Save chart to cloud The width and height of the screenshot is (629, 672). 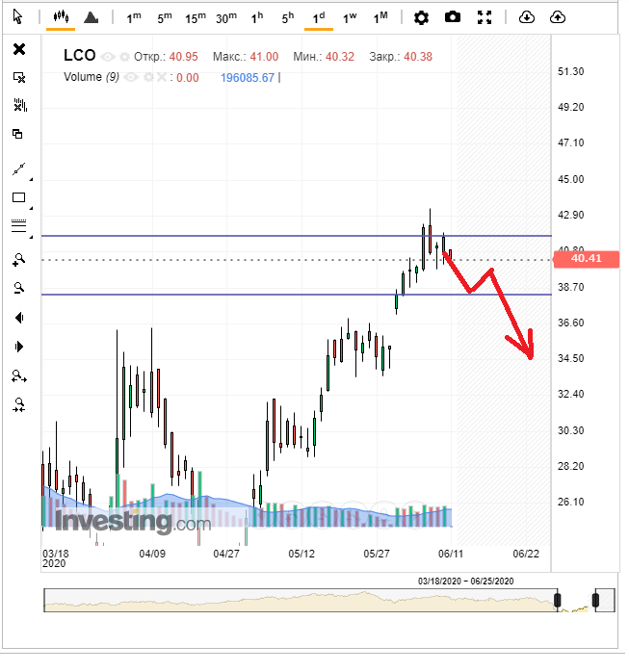(x=558, y=17)
